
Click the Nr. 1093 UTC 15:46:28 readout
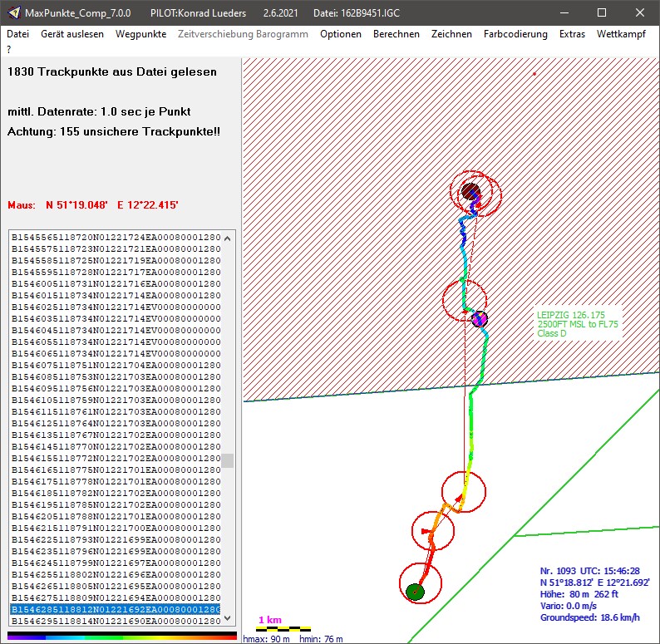589,571
